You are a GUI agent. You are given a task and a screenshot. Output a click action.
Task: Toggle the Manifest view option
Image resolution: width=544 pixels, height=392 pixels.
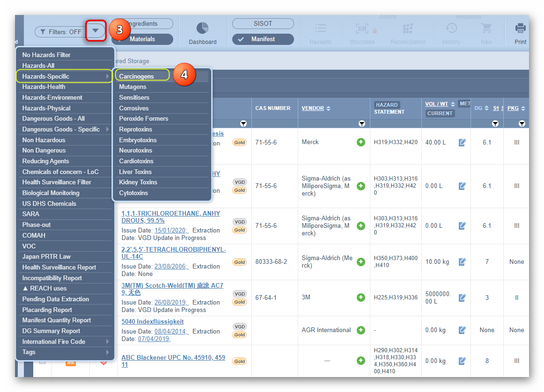pyautogui.click(x=263, y=39)
